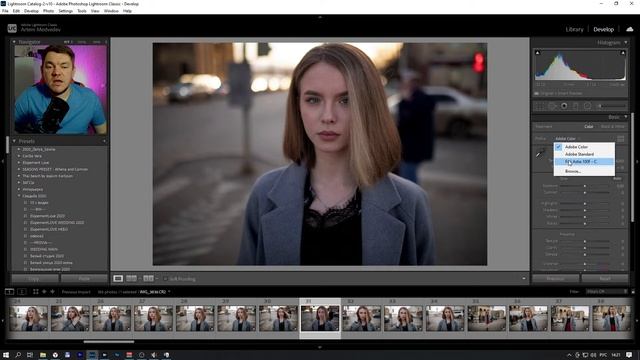Open the profile browser grid icon
The image size is (640, 360).
(621, 139)
